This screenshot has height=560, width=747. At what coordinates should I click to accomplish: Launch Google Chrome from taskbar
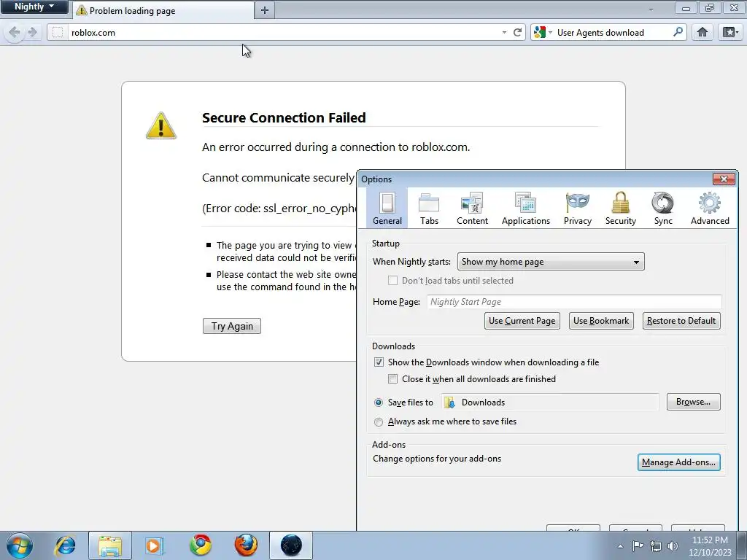point(201,545)
